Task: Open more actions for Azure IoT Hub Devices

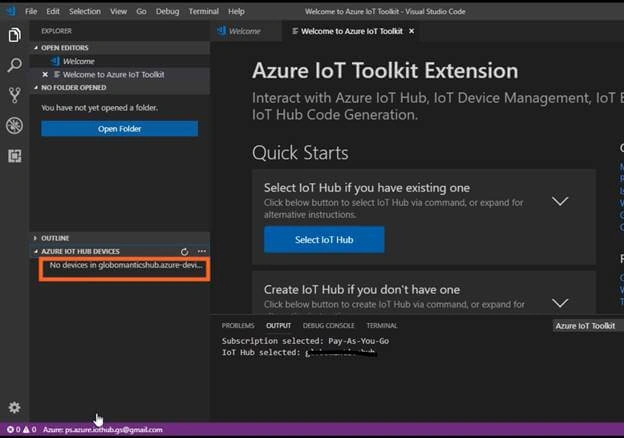Action: pyautogui.click(x=202, y=251)
